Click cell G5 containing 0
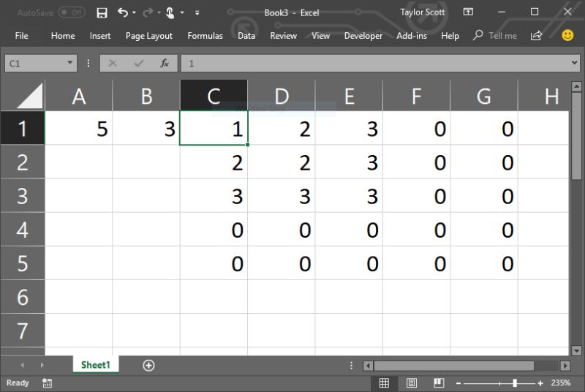Image resolution: width=585 pixels, height=392 pixels. click(x=484, y=263)
